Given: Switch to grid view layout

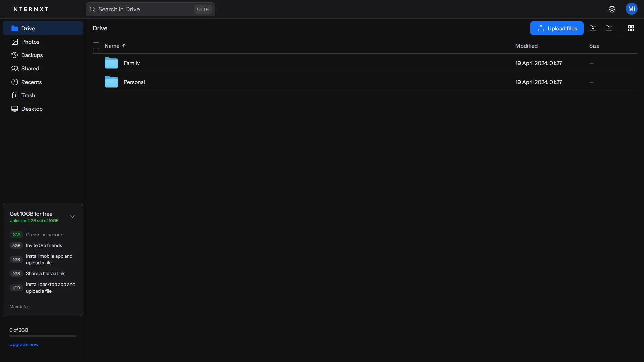Looking at the screenshot, I should (x=631, y=29).
